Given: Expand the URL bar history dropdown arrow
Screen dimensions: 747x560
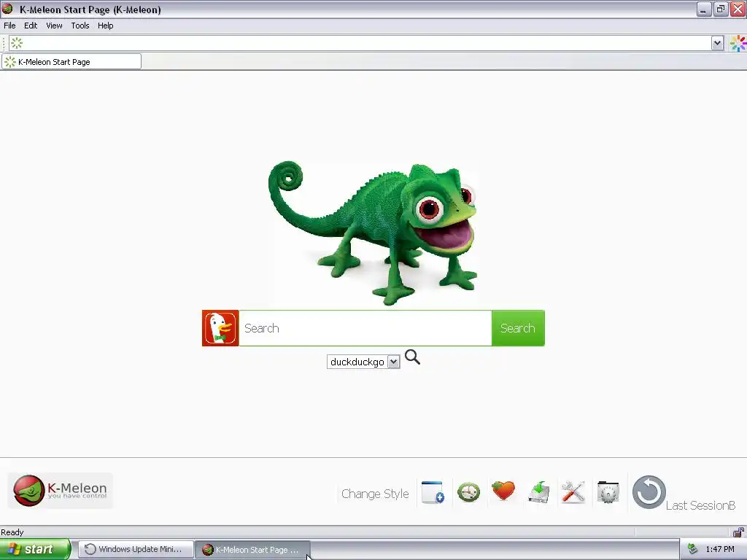Looking at the screenshot, I should 718,43.
